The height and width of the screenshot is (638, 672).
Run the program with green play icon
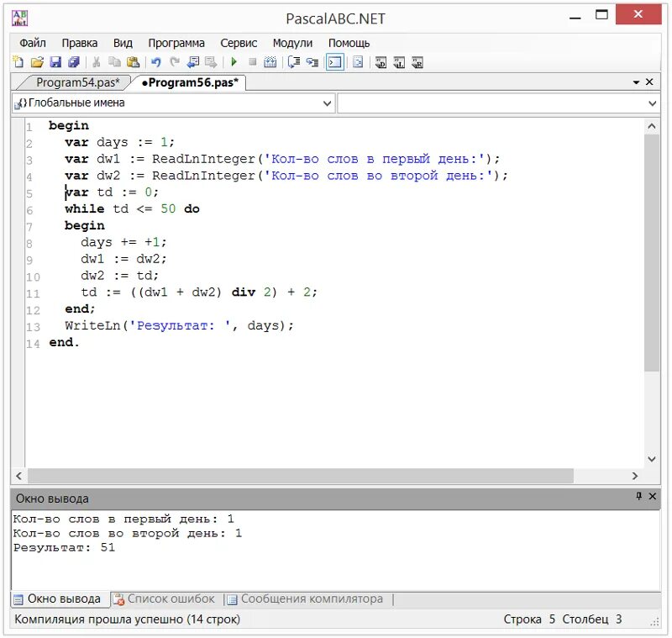pos(234,62)
